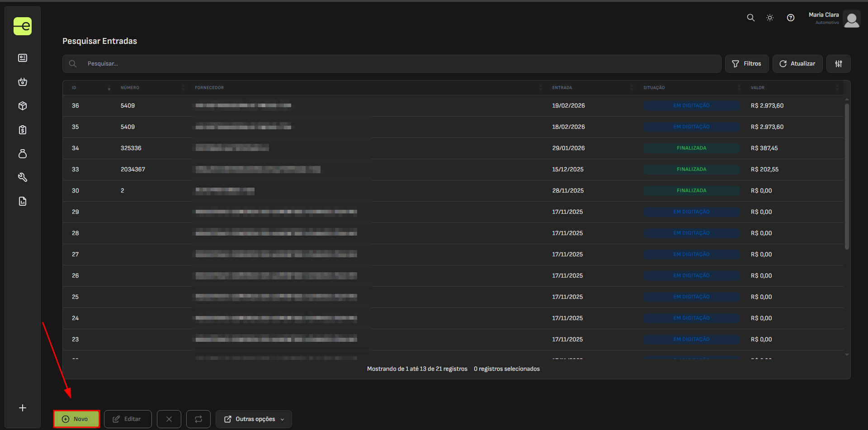868x430 pixels.
Task: Open the magnifier search icon in header
Action: pos(750,18)
